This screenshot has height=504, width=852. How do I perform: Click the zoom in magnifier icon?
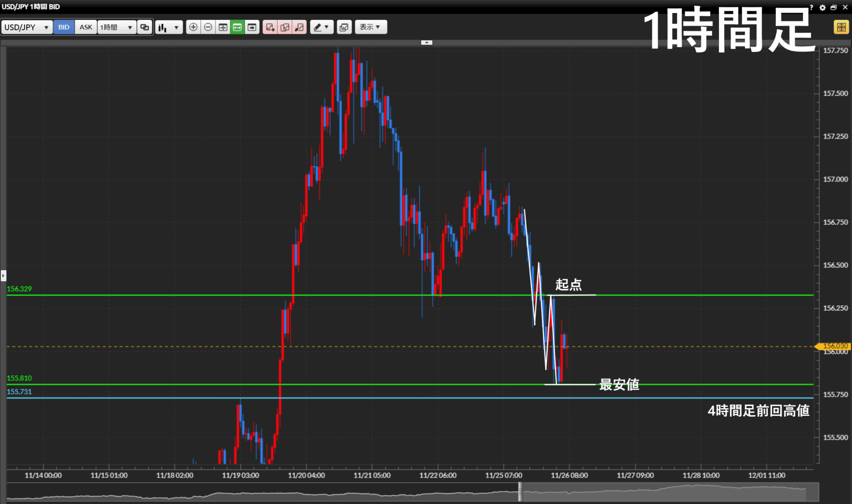pos(193,27)
